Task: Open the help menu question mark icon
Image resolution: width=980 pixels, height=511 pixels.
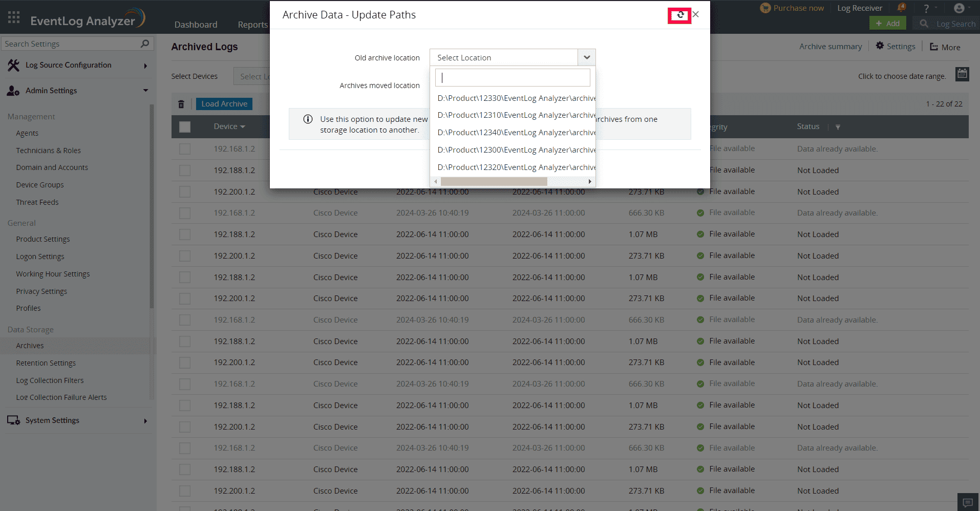Action: pos(925,8)
